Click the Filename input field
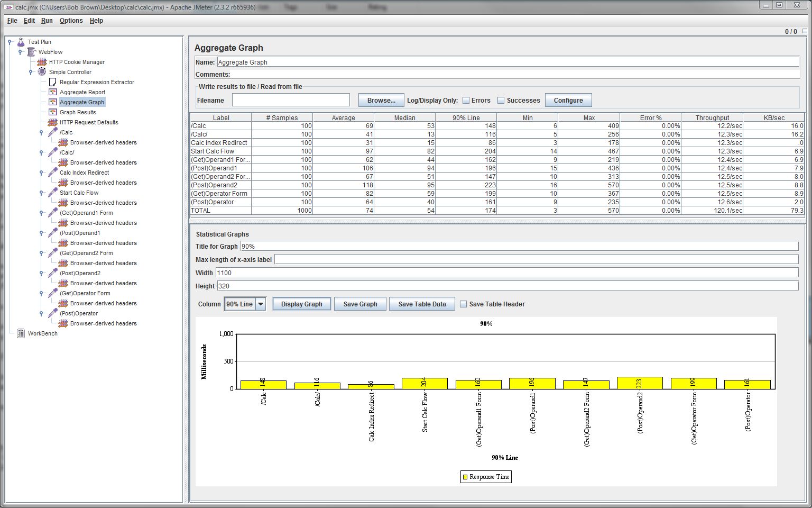Viewport: 812px width, 508px height. (291, 100)
